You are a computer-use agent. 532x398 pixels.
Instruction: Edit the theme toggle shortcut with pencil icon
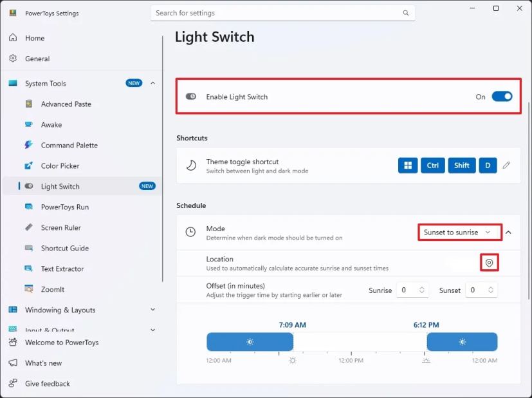(508, 166)
